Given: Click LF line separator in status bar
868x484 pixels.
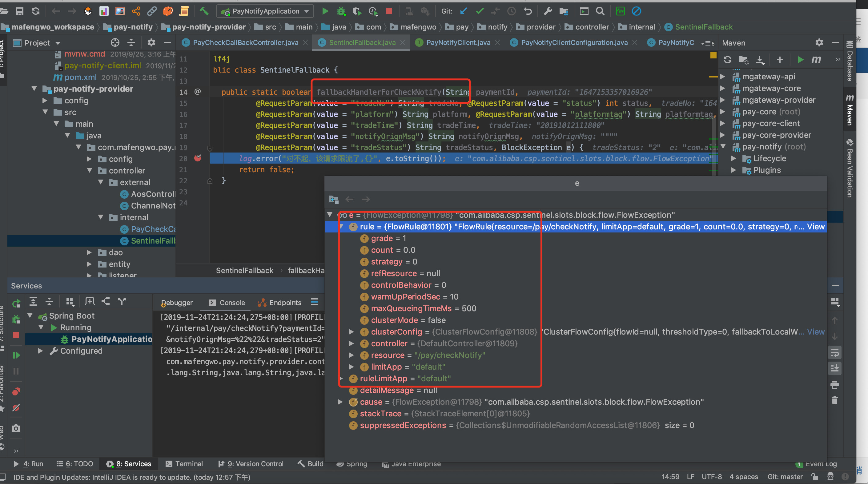Looking at the screenshot, I should point(690,477).
